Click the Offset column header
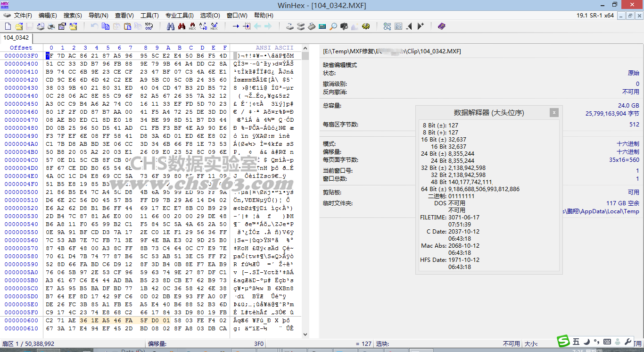Image resolution: width=644 pixels, height=352 pixels. 21,48
